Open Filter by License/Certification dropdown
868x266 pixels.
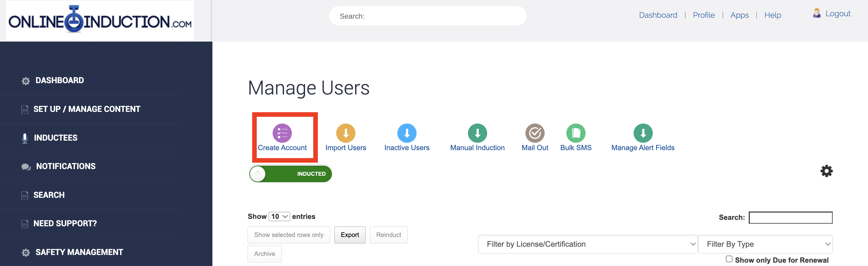coord(587,244)
